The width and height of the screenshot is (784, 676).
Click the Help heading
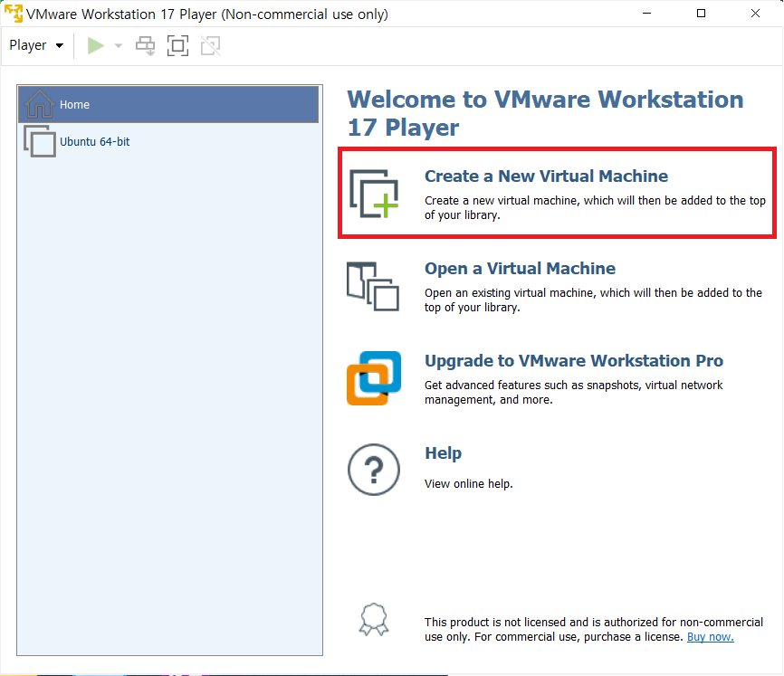pyautogui.click(x=443, y=453)
